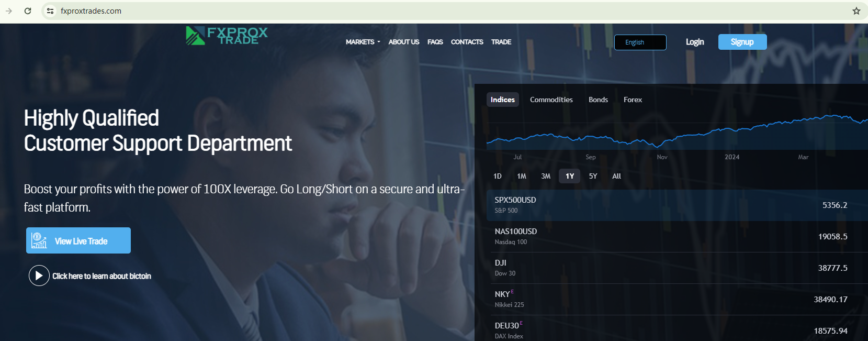Select TRADE in the top navigation
This screenshot has height=341, width=868.
pyautogui.click(x=501, y=42)
